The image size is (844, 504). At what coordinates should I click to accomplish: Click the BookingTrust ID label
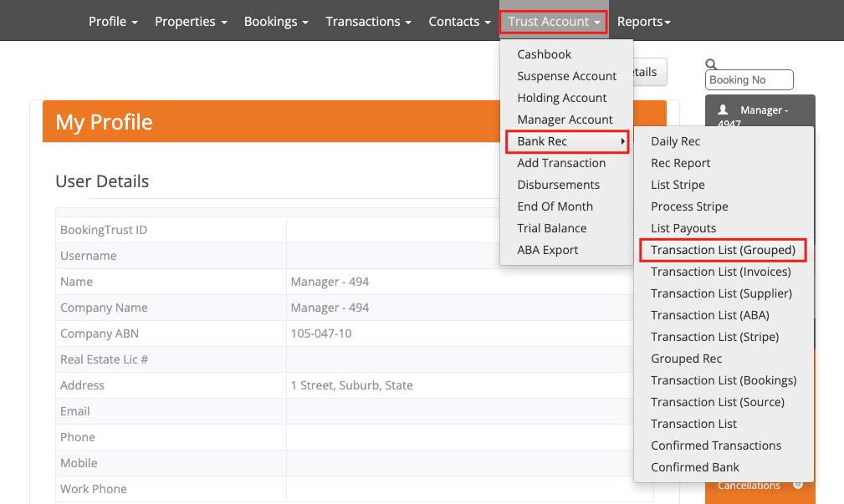tap(104, 230)
